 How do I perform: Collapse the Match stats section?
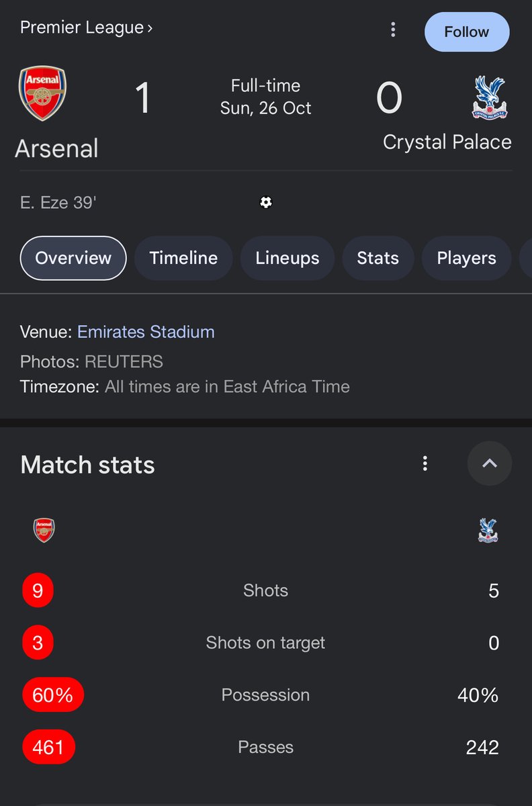coord(489,463)
